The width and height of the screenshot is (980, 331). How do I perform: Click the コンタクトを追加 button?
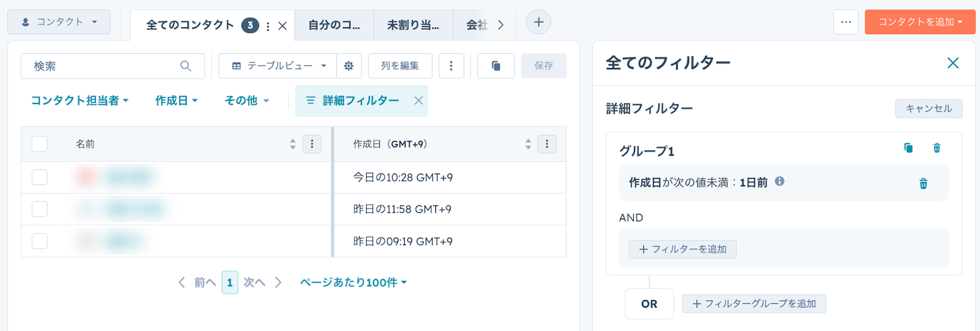tap(919, 22)
